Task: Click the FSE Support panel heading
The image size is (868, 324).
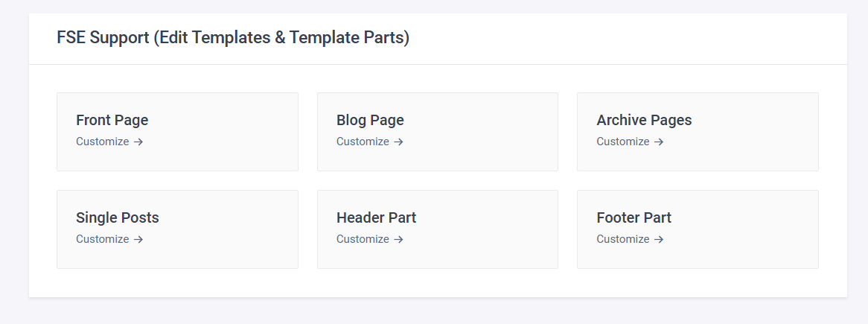Action: pos(233,38)
